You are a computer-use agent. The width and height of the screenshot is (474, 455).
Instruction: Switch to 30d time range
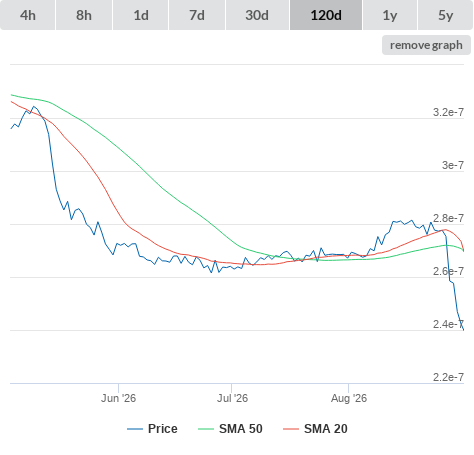[257, 15]
